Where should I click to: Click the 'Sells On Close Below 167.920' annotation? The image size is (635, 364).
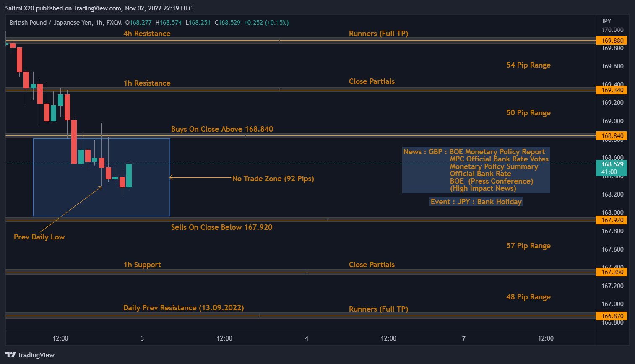tap(221, 227)
